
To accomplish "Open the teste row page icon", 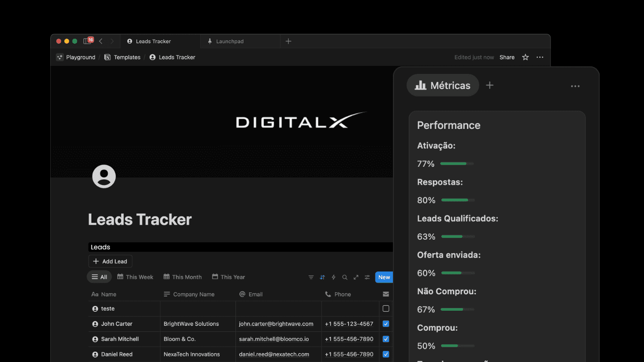I will coord(95,309).
